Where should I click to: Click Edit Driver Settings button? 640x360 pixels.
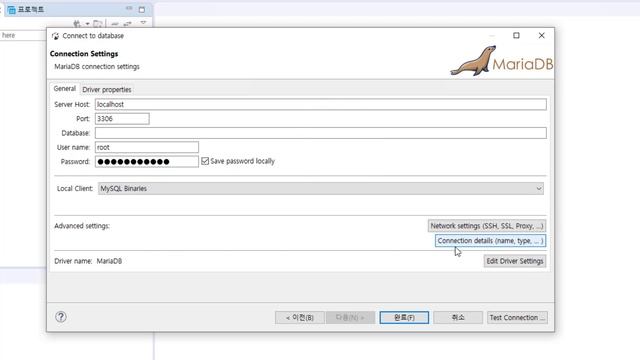pos(515,261)
